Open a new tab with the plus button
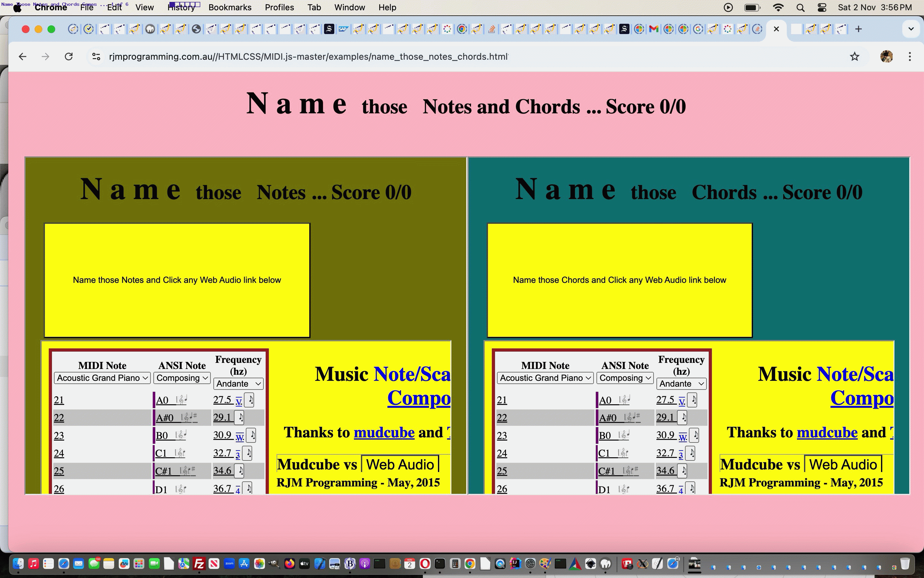The width and height of the screenshot is (924, 578). 858,29
